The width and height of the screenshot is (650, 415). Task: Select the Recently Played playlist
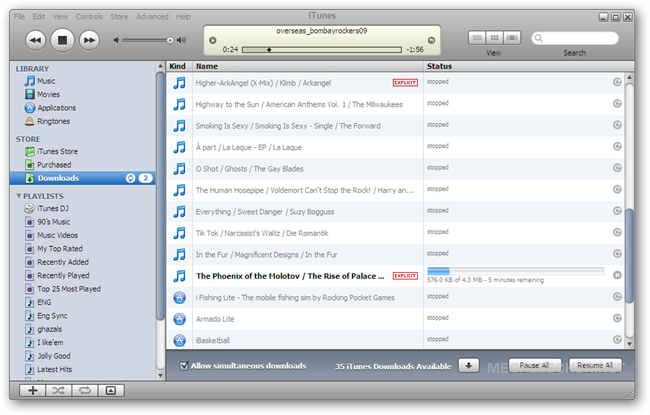coord(63,275)
